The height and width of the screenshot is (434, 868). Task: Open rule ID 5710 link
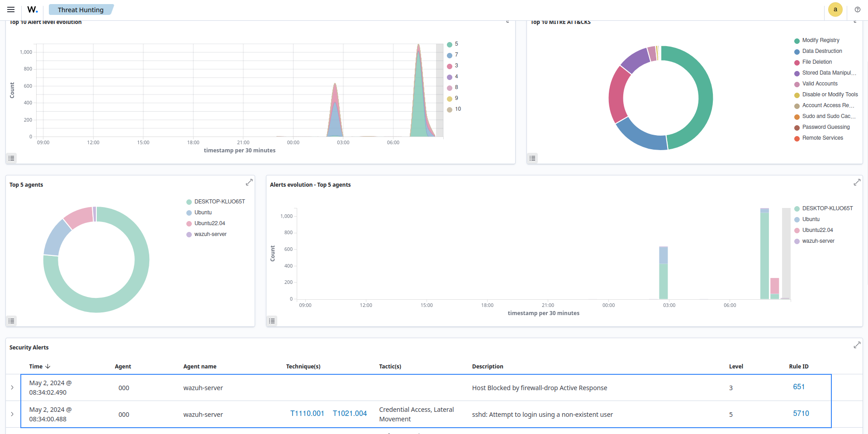[x=801, y=414]
